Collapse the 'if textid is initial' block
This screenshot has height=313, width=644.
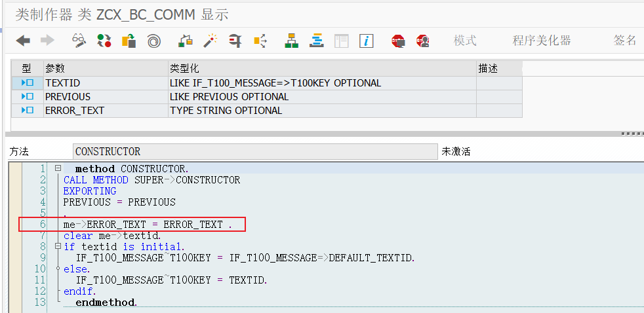pos(58,246)
